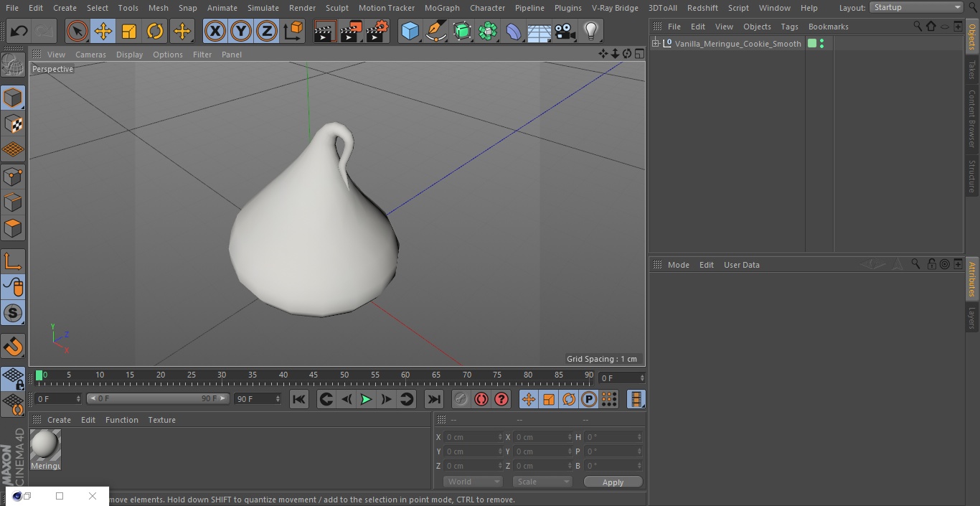980x506 pixels.
Task: Open the MoGraph menu
Action: (x=442, y=8)
